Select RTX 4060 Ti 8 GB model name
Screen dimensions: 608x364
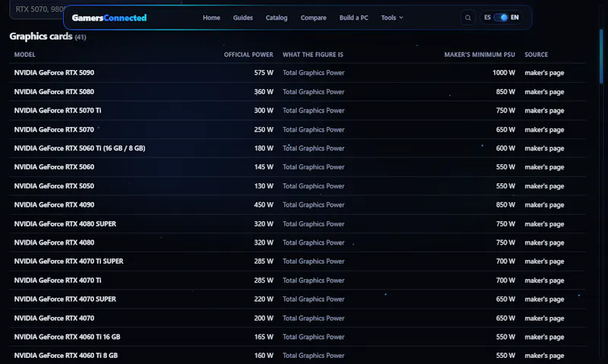[65, 356]
